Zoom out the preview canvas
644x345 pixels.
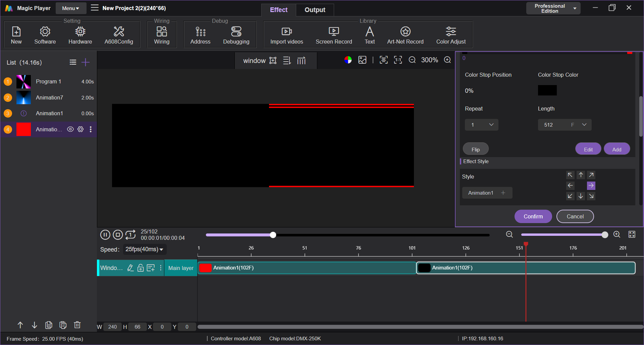(x=412, y=60)
